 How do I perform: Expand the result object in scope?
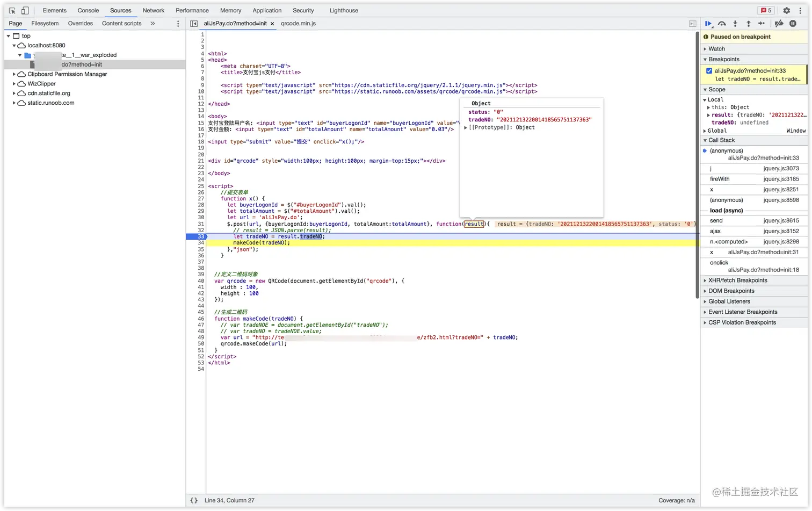tap(709, 115)
